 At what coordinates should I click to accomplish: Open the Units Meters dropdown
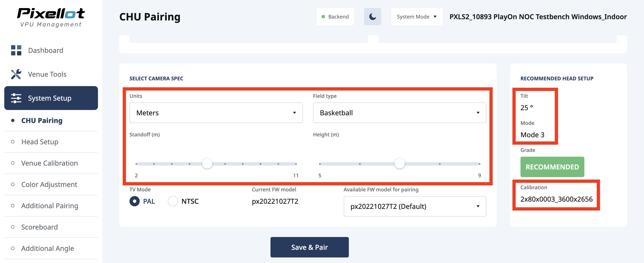pos(216,113)
